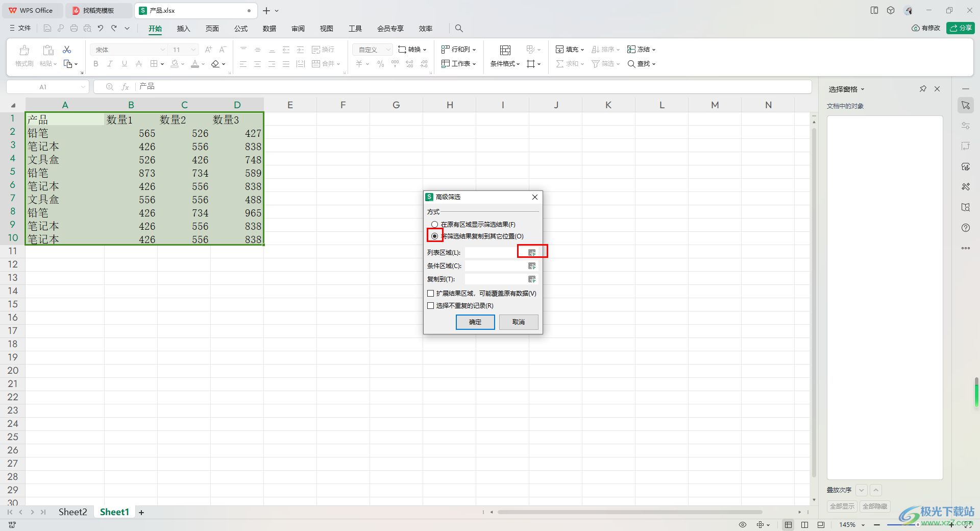980x531 pixels.
Task: Open the name box dropdown arrow
Action: 83,87
